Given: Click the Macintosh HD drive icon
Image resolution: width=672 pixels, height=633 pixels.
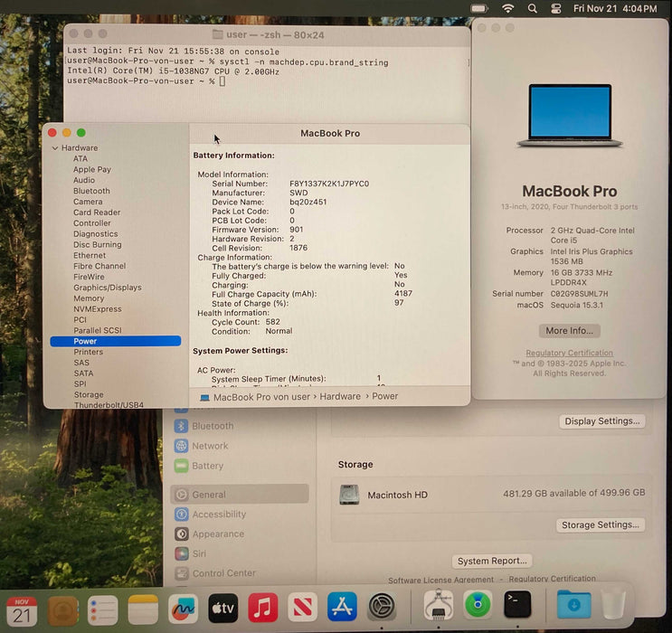Looking at the screenshot, I should click(349, 495).
